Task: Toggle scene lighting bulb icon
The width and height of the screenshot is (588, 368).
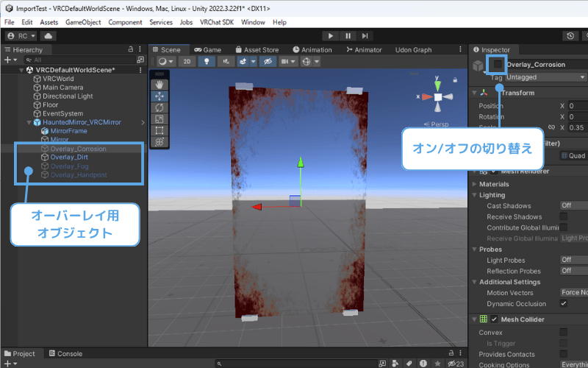Action: [x=207, y=62]
